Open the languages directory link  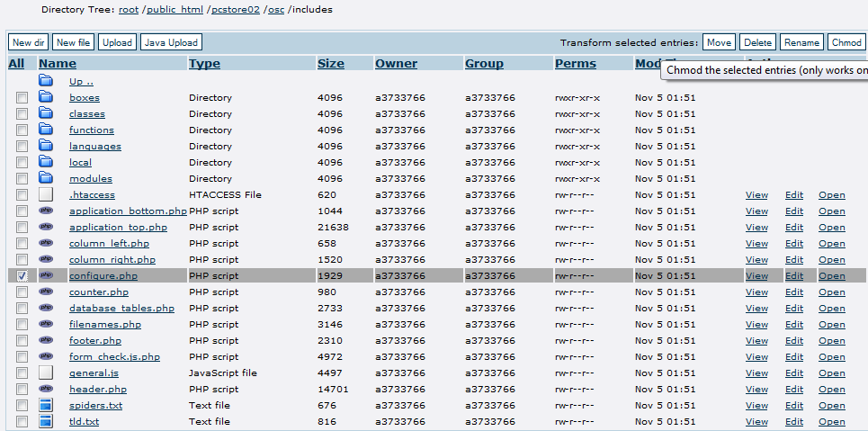tap(95, 147)
